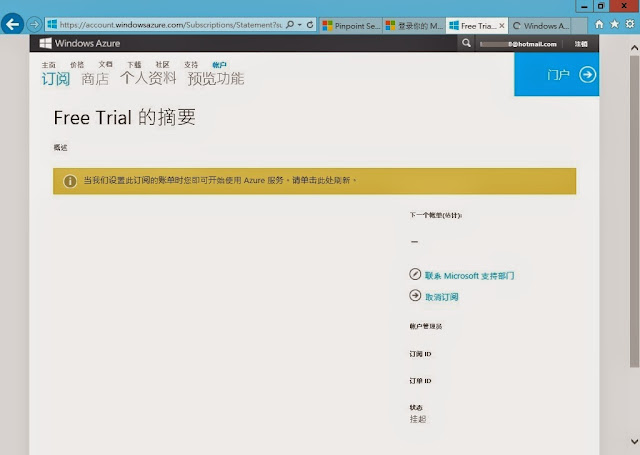Click the address bar URL field
The height and width of the screenshot is (455, 640).
click(171, 25)
